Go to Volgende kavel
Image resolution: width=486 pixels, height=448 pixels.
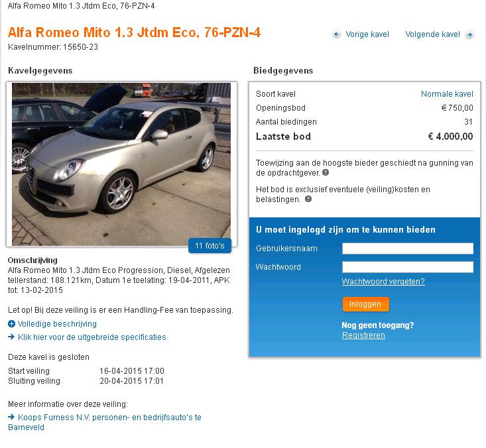pyautogui.click(x=432, y=34)
